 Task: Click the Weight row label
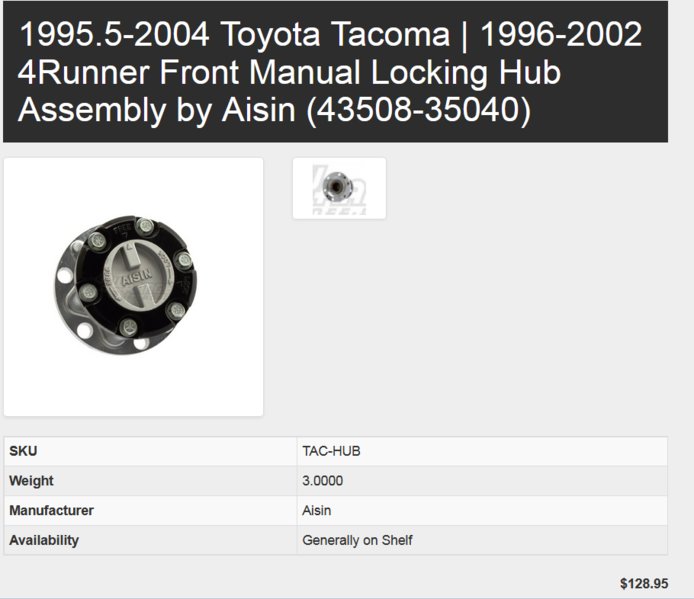[31, 480]
